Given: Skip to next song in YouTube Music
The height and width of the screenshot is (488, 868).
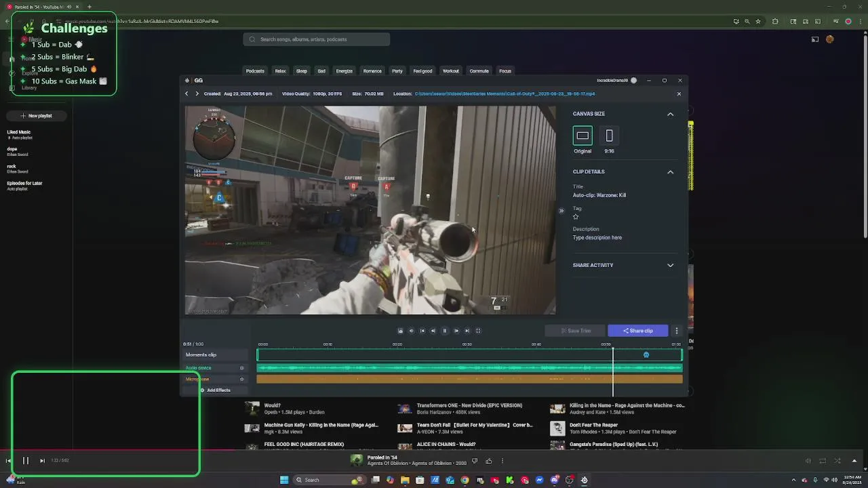Looking at the screenshot, I should coord(42,461).
